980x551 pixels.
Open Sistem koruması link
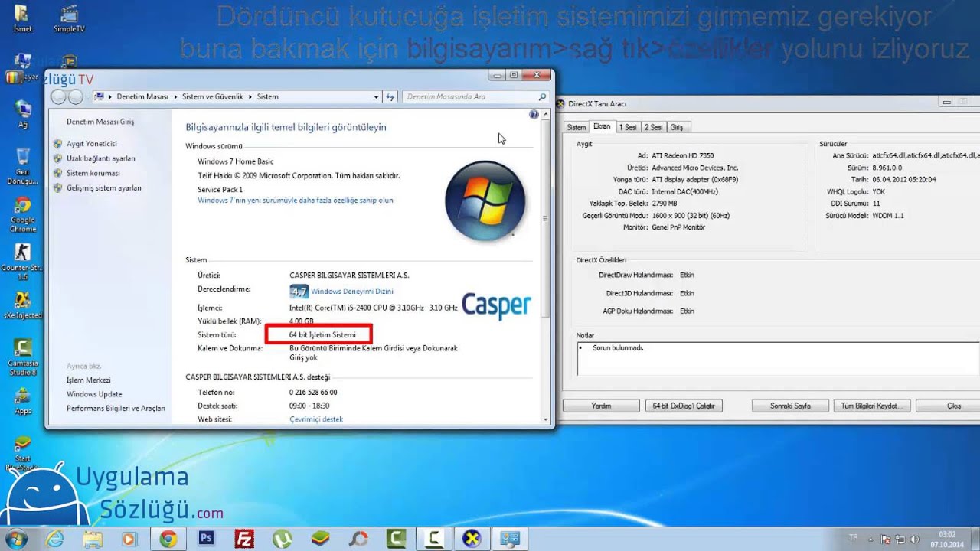pyautogui.click(x=93, y=173)
